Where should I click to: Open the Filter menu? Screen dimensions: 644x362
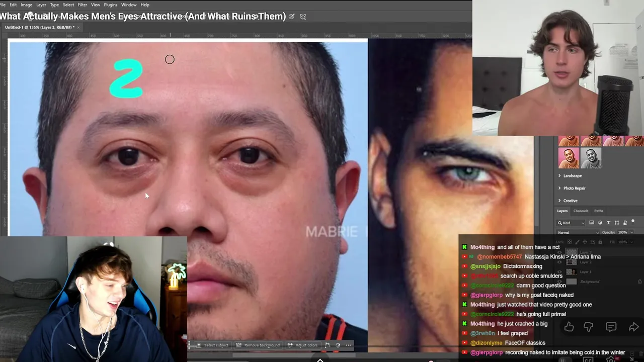83,5
